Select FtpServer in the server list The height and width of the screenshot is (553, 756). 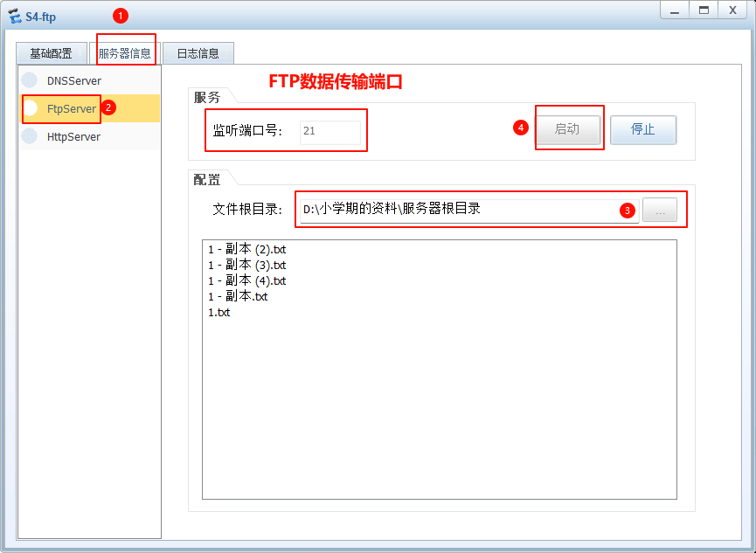click(x=89, y=108)
